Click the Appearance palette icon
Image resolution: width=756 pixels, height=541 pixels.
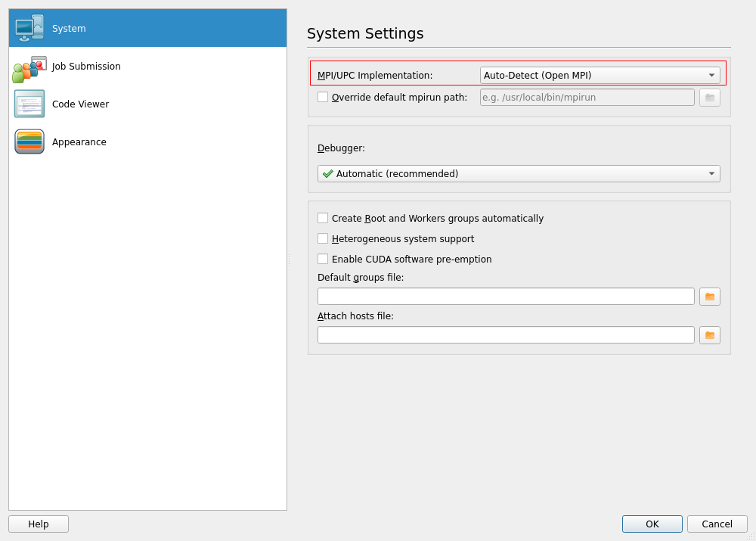pyautogui.click(x=29, y=141)
